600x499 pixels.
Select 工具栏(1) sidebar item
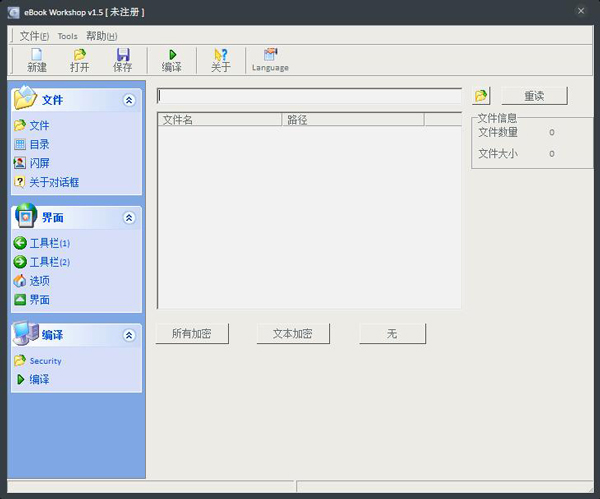point(42,243)
